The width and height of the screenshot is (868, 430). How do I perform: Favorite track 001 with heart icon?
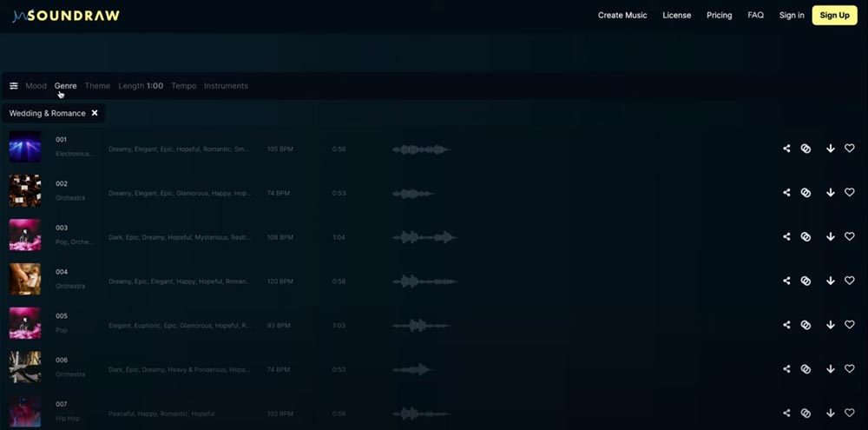coord(850,149)
